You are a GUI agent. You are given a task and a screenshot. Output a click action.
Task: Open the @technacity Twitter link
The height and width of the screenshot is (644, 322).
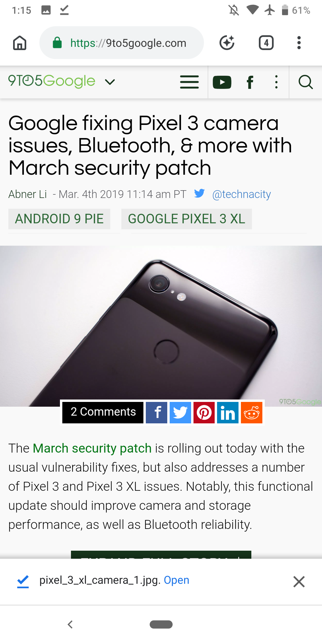pyautogui.click(x=241, y=194)
